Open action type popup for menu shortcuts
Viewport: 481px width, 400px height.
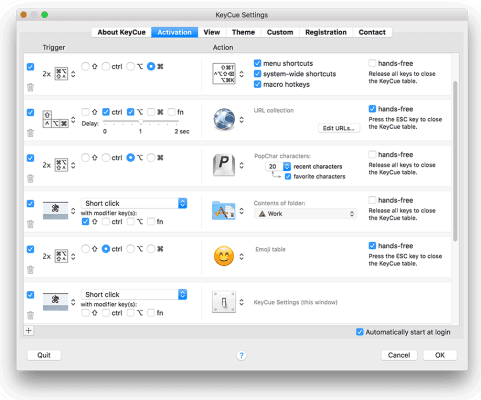[x=242, y=74]
